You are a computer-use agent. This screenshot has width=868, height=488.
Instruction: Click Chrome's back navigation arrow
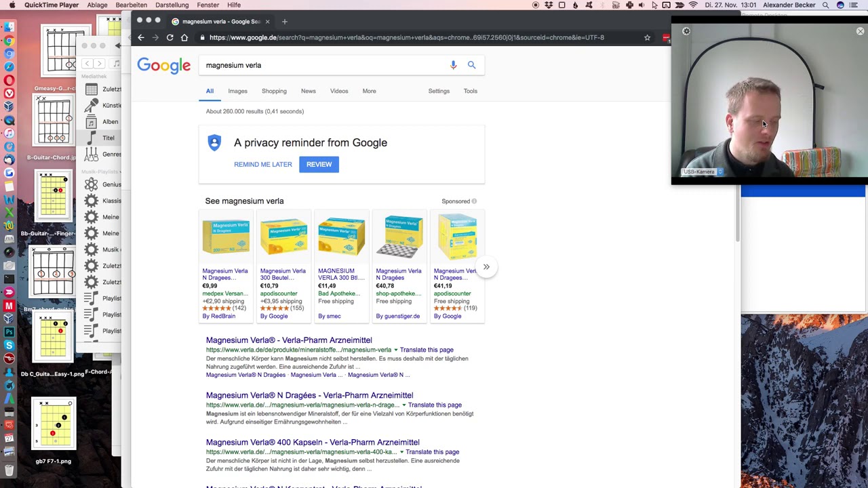pyautogui.click(x=140, y=37)
